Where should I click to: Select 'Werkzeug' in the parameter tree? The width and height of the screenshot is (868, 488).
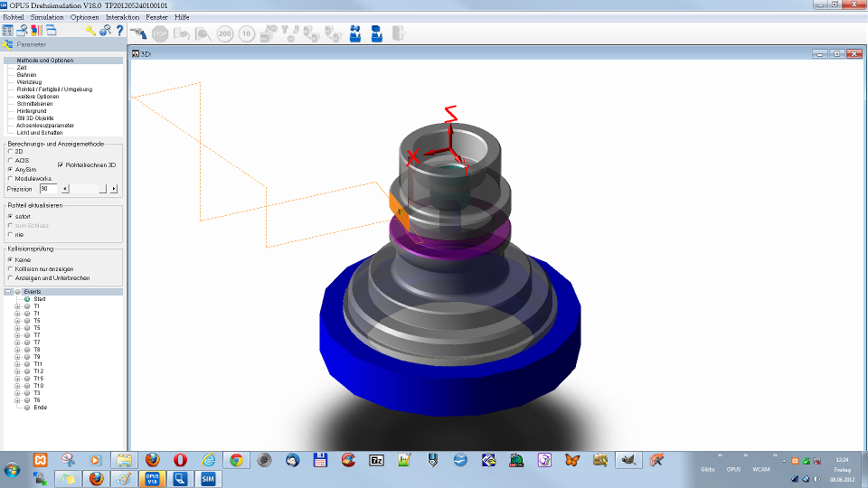click(x=29, y=82)
